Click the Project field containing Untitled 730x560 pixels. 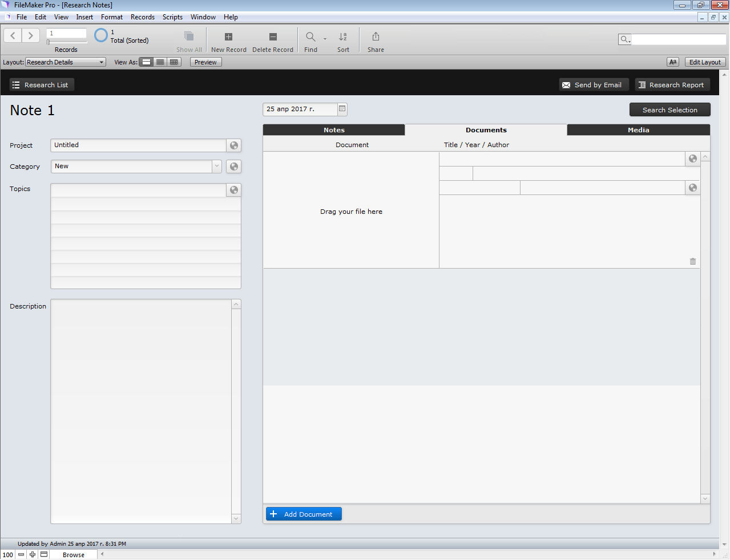[139, 145]
